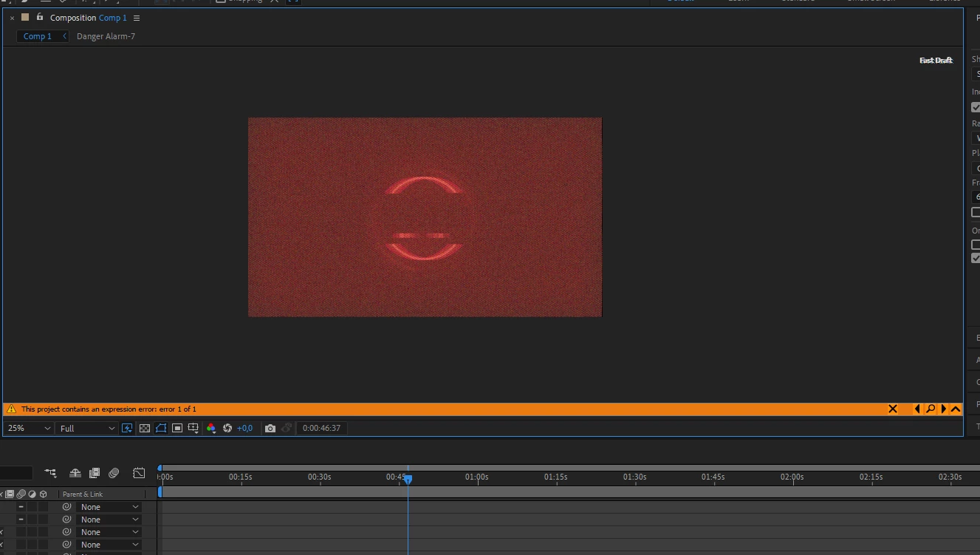
Task: Switch to Comp 1 breadcrumb tab
Action: pos(38,36)
